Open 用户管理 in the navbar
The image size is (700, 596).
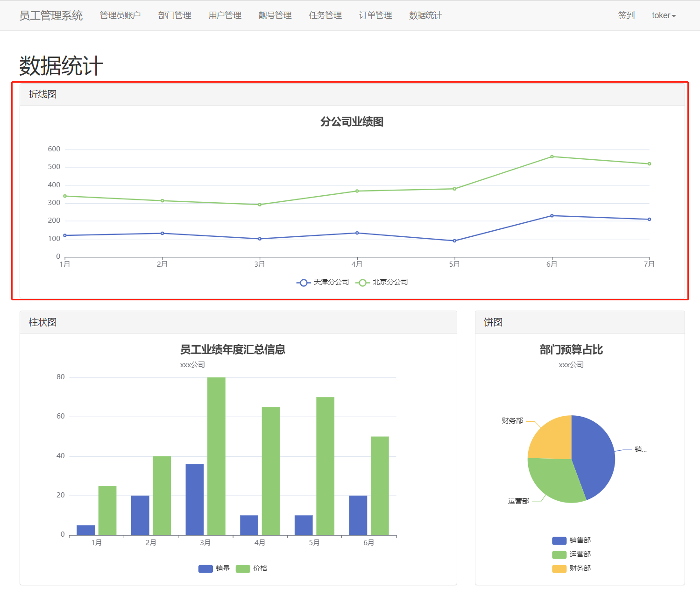(x=225, y=15)
